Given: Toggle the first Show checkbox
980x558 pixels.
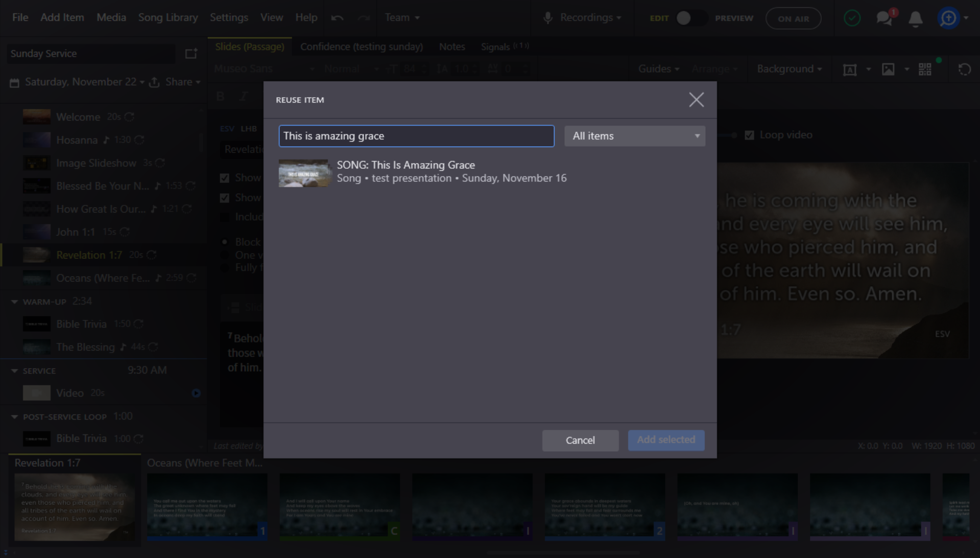Looking at the screenshot, I should [224, 178].
